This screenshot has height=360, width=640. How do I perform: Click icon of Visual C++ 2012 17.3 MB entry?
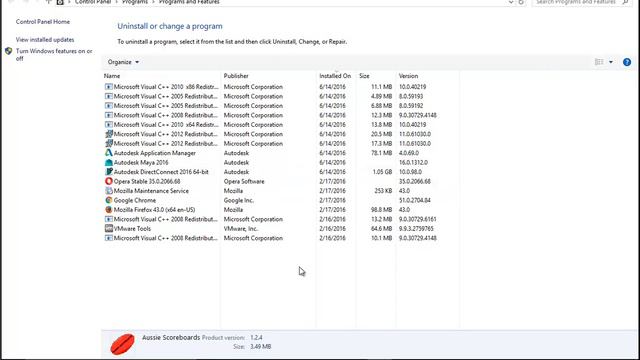click(109, 144)
